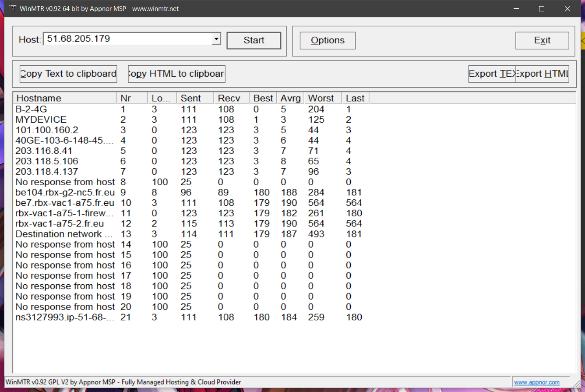Viewport: 585px width, 392px height.
Task: Open the Options dialog
Action: pyautogui.click(x=328, y=41)
